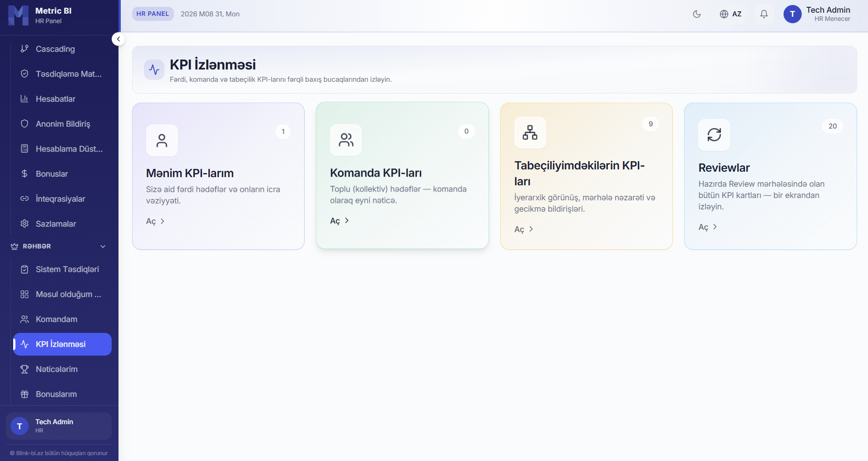The image size is (868, 461).
Task: Select Anonim Bildiriş shield icon
Action: [x=25, y=124]
